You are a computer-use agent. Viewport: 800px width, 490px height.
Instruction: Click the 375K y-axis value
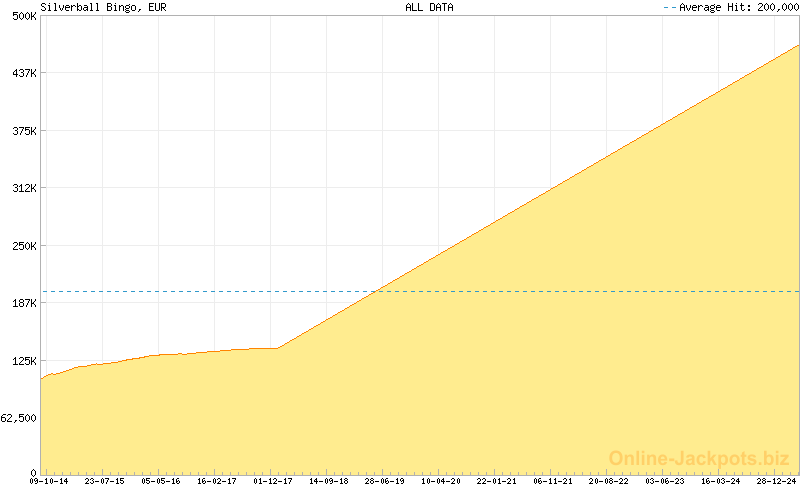tap(24, 131)
